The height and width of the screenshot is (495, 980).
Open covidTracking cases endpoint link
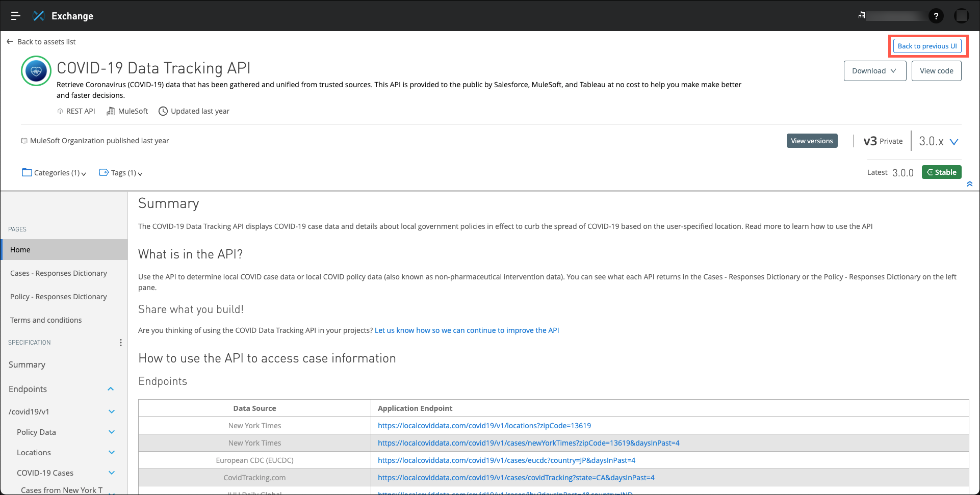516,478
